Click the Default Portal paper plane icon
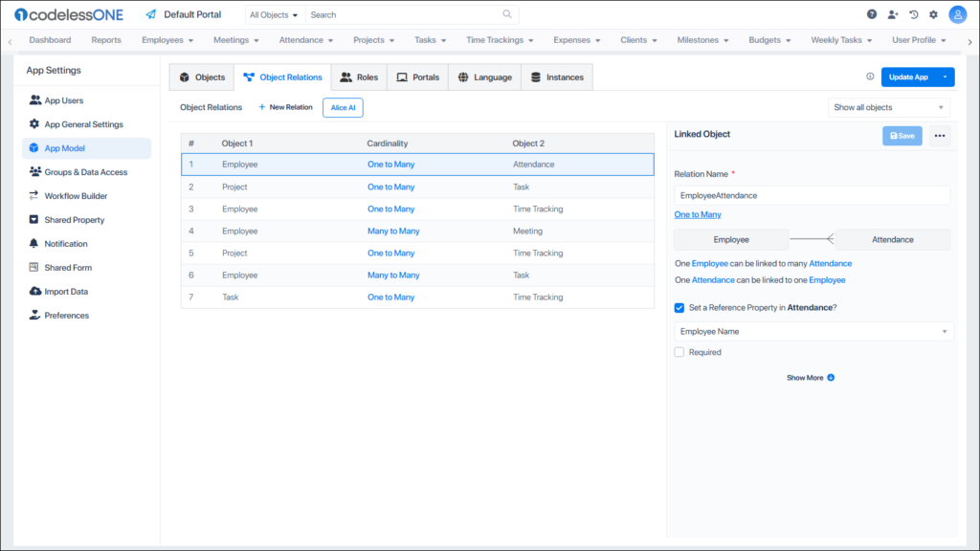Viewport: 980px width, 551px height. click(150, 14)
